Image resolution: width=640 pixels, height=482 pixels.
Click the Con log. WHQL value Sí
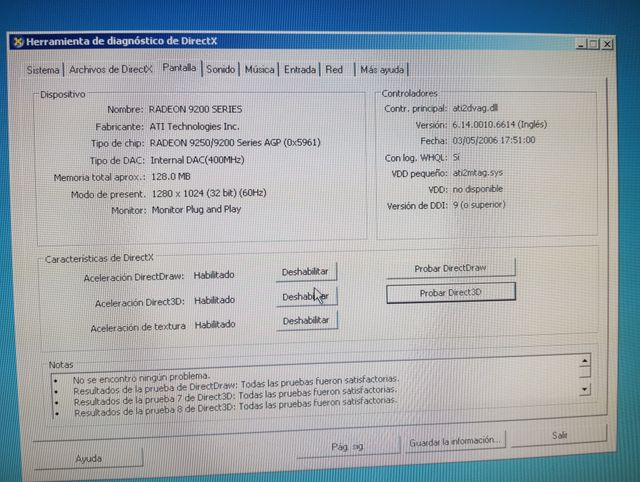[x=456, y=157]
